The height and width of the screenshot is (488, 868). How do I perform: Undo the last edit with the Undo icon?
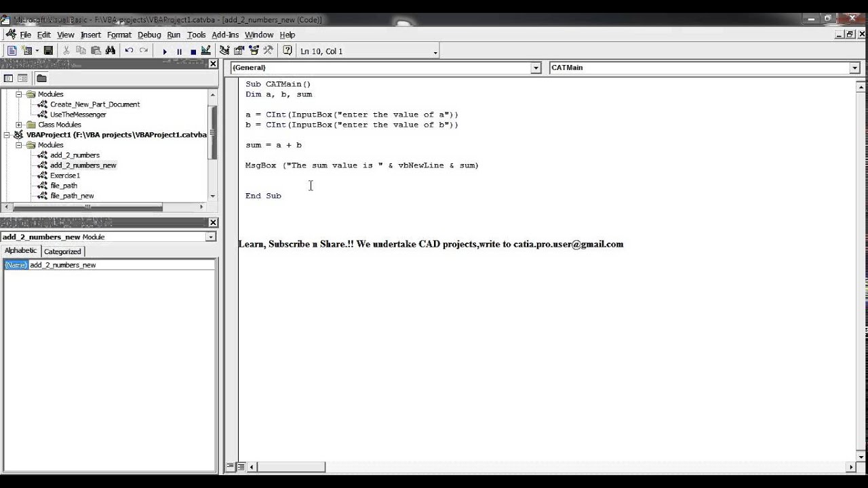tap(129, 50)
